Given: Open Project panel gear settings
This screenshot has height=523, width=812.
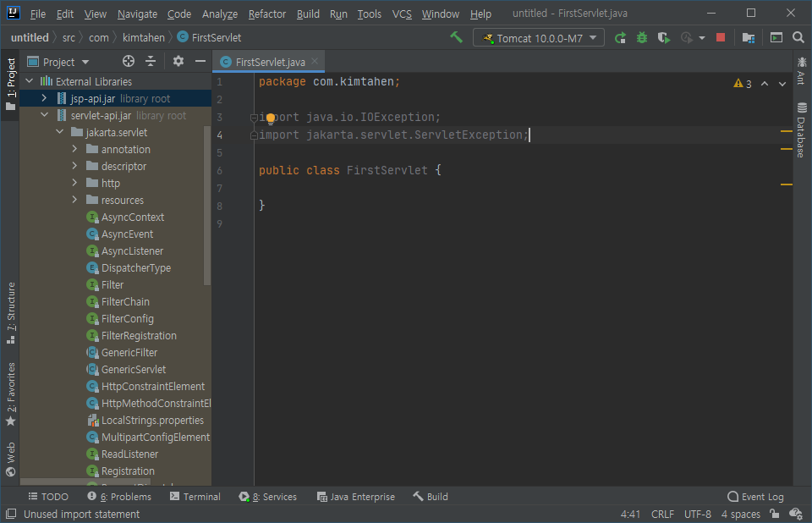Looking at the screenshot, I should 178,61.
